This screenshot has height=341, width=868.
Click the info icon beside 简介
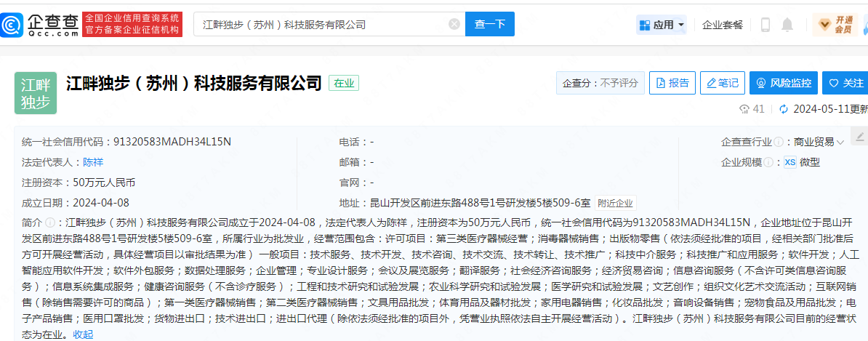[50, 222]
